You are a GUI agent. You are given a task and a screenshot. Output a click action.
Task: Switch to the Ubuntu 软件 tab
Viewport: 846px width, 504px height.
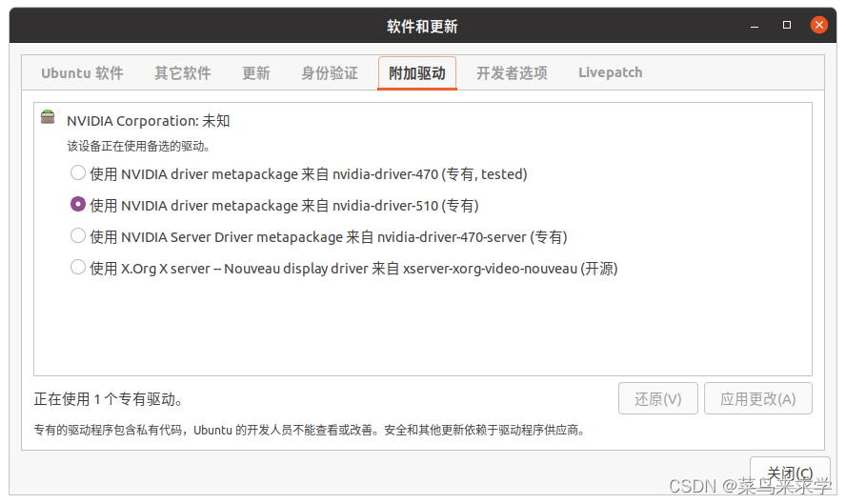82,72
